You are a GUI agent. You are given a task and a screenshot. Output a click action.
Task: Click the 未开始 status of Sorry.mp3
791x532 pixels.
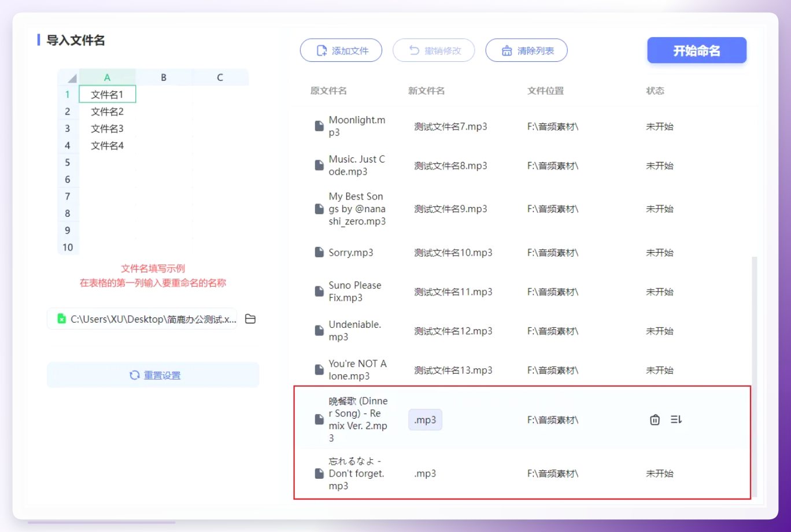(660, 253)
